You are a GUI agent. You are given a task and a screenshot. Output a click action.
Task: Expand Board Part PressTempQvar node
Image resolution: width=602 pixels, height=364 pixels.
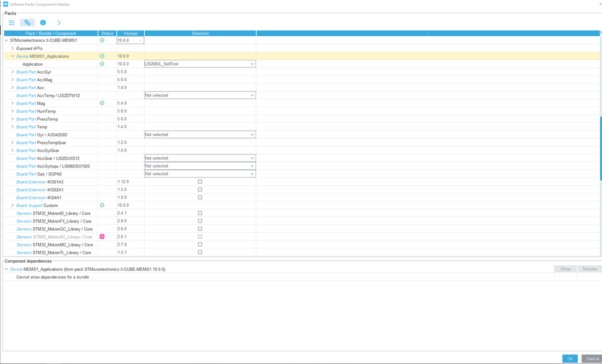(x=13, y=142)
